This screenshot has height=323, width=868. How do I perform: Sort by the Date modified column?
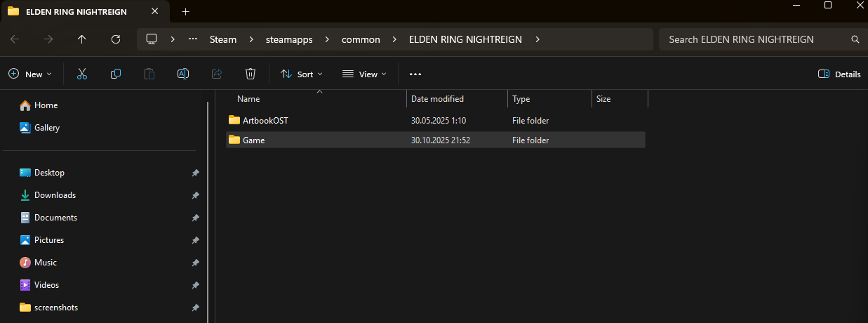click(437, 99)
